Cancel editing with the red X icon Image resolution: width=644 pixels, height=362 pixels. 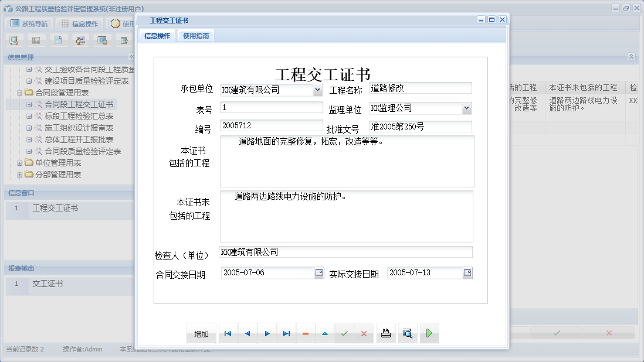coord(364,333)
